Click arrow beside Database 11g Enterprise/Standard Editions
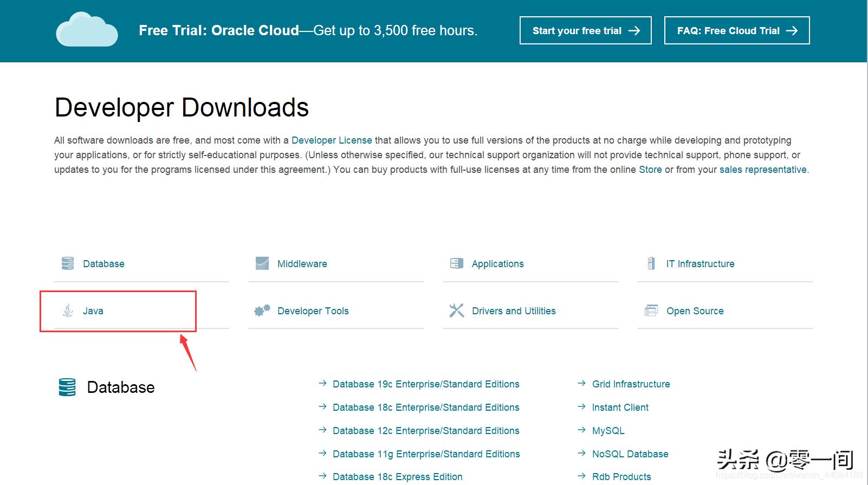Viewport: 868px width, 485px height. click(322, 453)
